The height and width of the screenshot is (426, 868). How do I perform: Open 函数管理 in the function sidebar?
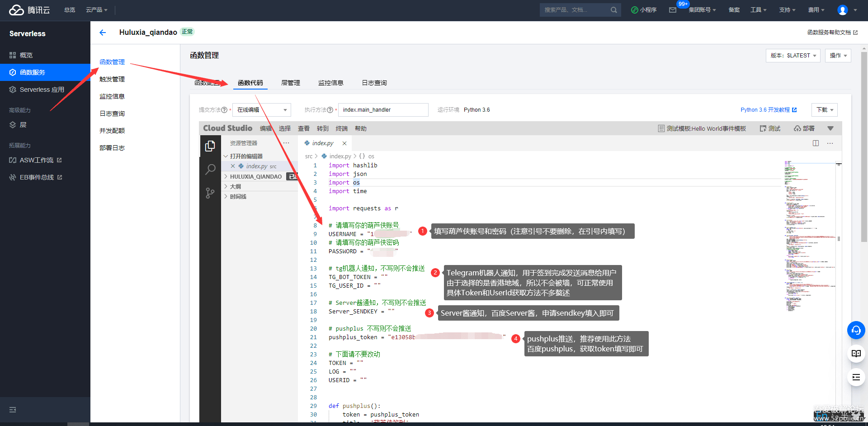pyautogui.click(x=112, y=62)
